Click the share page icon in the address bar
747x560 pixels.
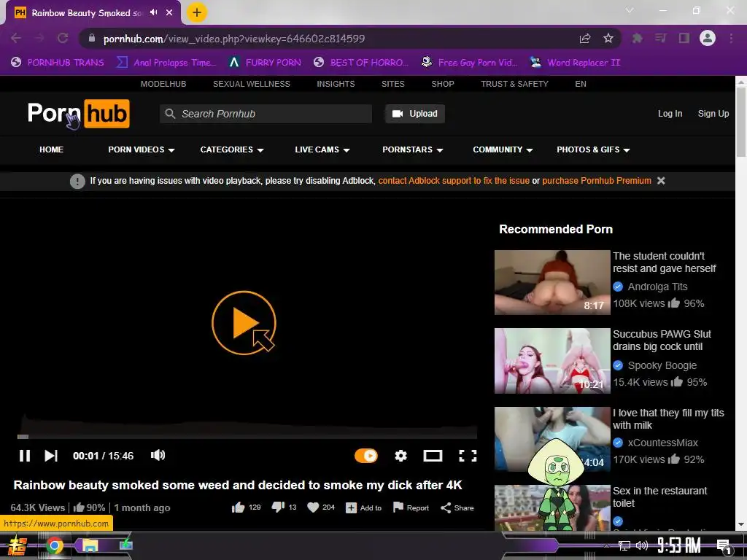(585, 38)
